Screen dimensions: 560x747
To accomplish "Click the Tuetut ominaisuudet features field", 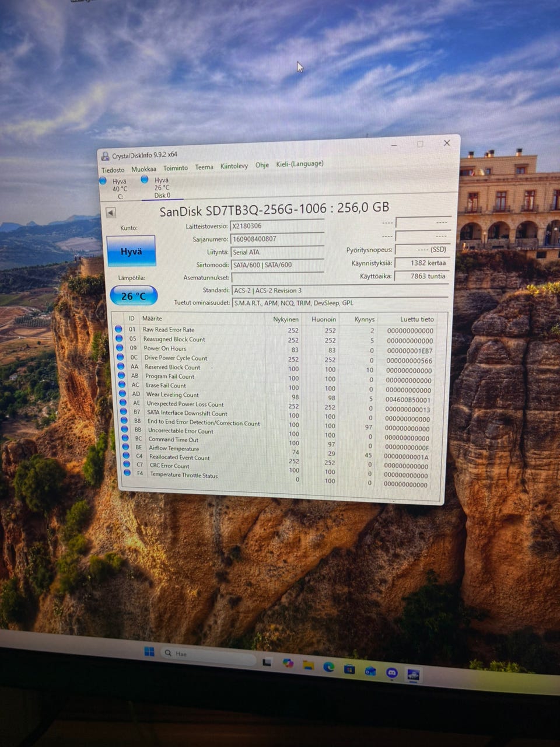I will click(339, 303).
